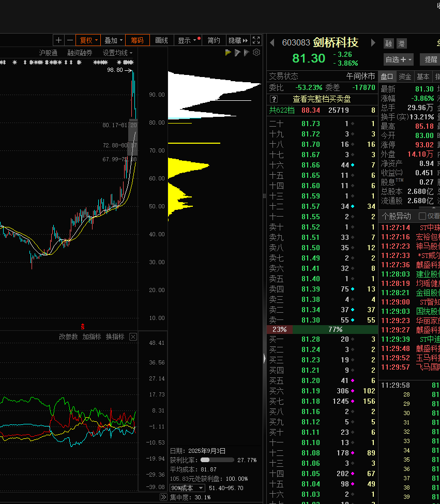Click 11:27:14 alert entry row

point(410,227)
